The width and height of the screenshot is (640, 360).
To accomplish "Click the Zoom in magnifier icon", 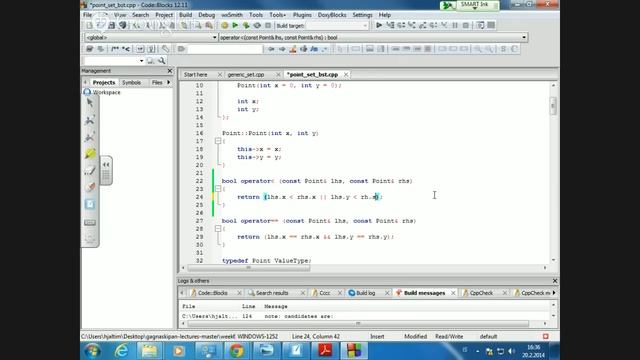I will (478, 49).
